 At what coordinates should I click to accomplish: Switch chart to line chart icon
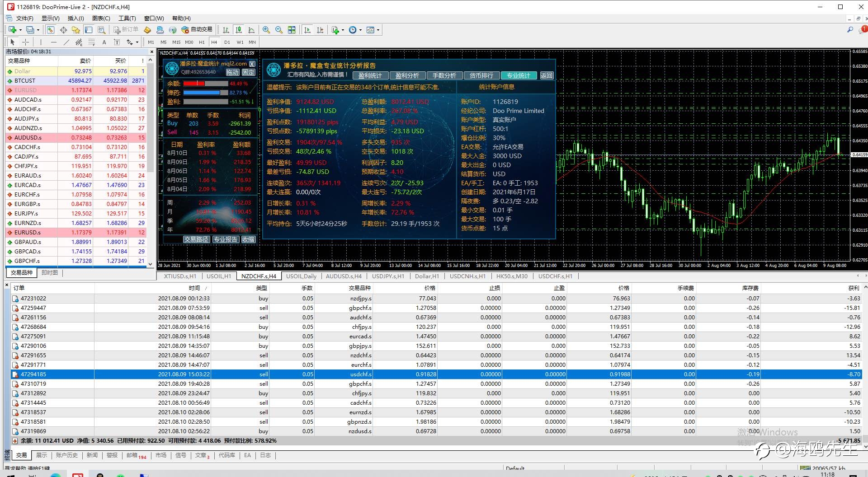point(251,30)
